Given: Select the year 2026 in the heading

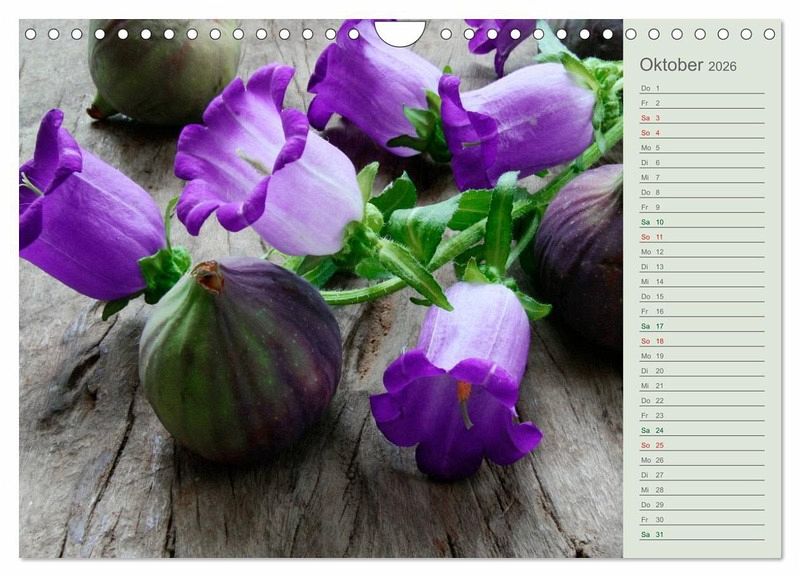Looking at the screenshot, I should tap(722, 66).
